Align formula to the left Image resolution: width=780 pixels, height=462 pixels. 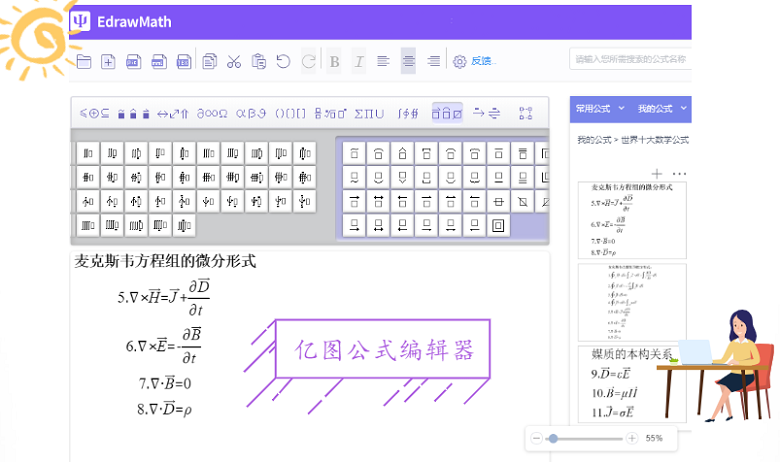(x=383, y=61)
